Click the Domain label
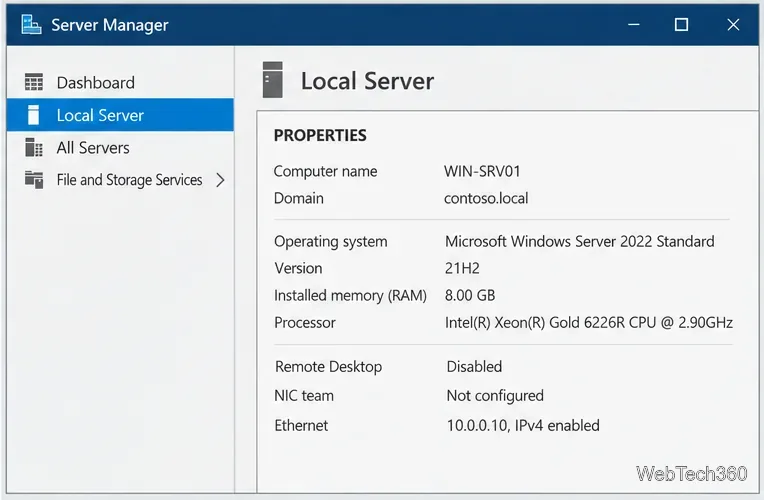This screenshot has height=500, width=764. click(x=299, y=198)
